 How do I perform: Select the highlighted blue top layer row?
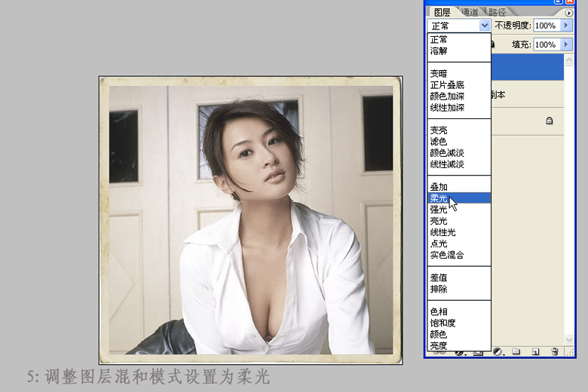[x=527, y=67]
